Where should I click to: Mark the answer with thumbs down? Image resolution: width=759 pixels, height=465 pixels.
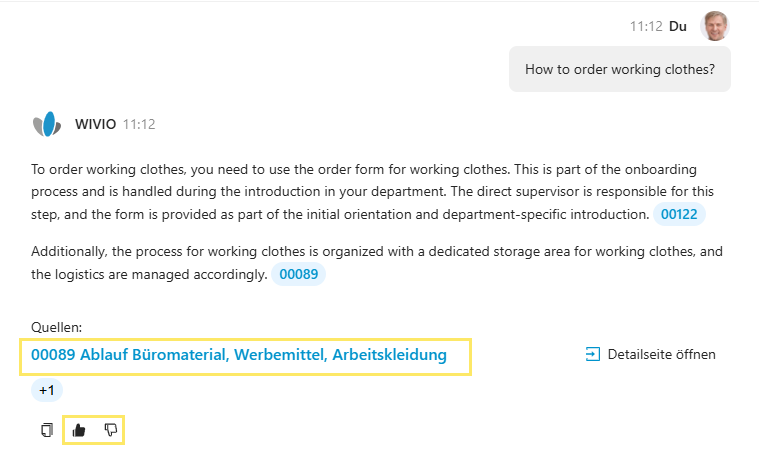(110, 430)
